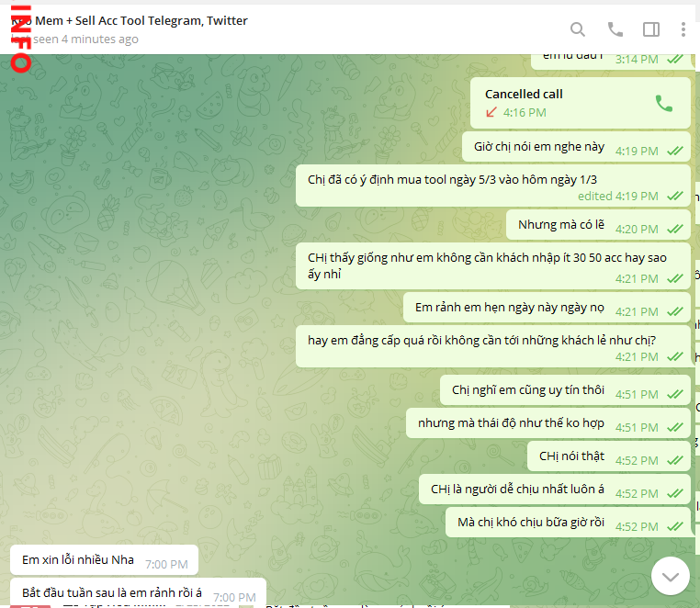Click double-check icon on 'Giờ chị nói em nghe này'

(675, 152)
